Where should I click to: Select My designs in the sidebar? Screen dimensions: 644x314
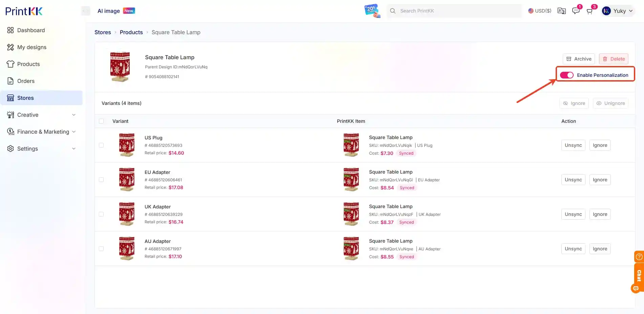[32, 47]
